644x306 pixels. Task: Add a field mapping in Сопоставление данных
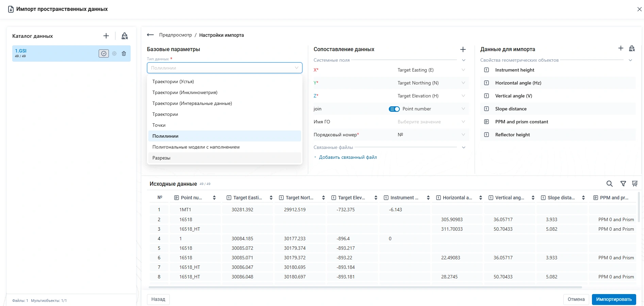coord(463,49)
